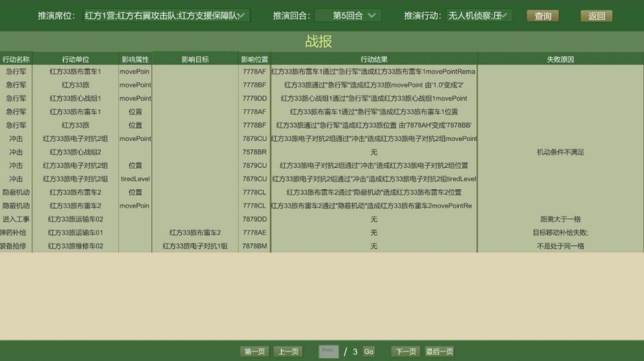
Task: Expand the 推演回合 round dropdown
Action: pyautogui.click(x=348, y=15)
